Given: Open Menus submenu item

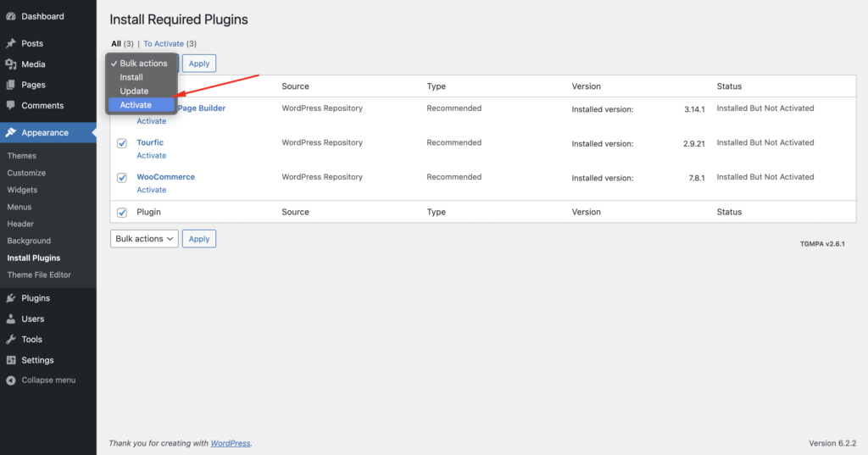Looking at the screenshot, I should 19,207.
